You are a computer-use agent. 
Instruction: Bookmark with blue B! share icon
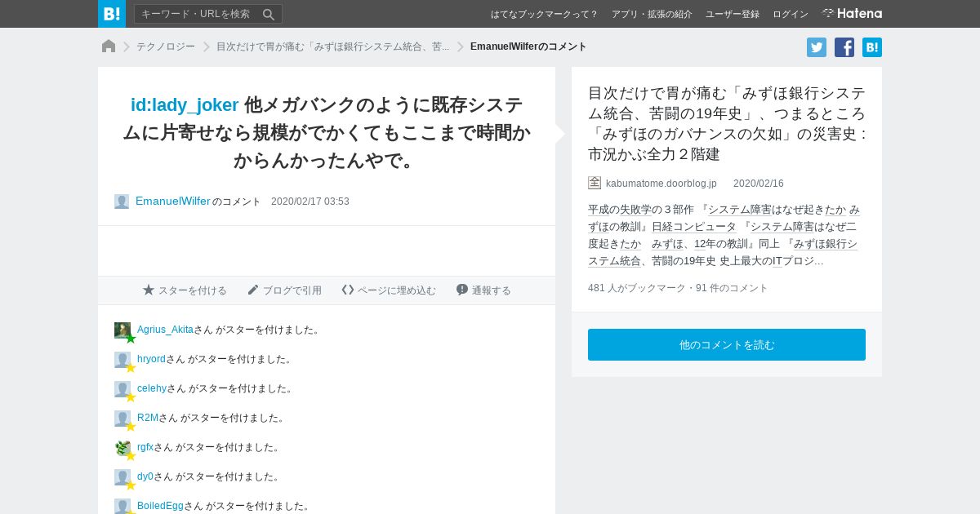coord(872,47)
